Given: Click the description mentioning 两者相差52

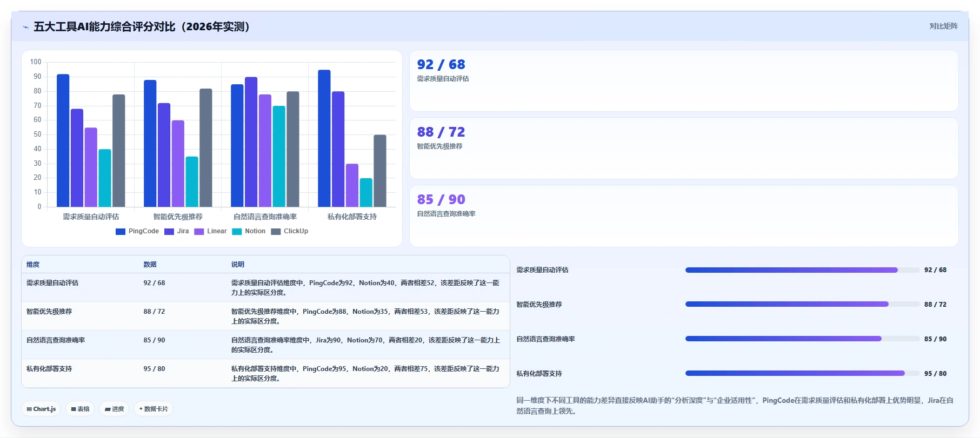Looking at the screenshot, I should pyautogui.click(x=365, y=288).
